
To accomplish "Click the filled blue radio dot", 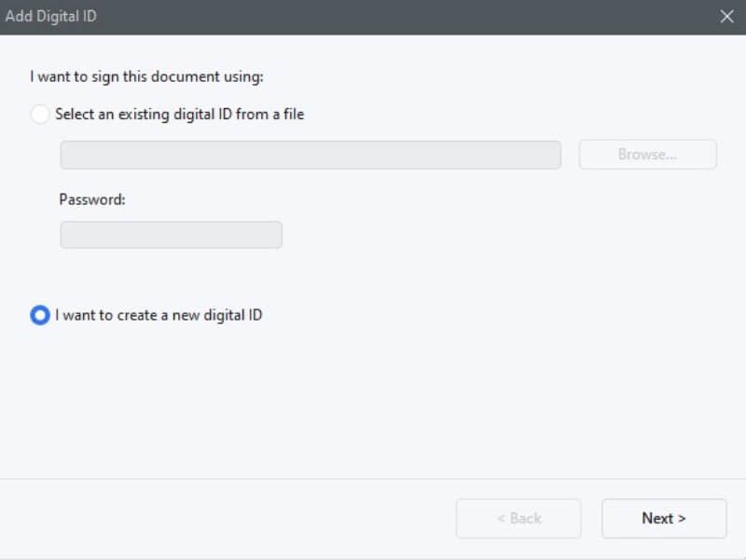I will pos(40,315).
